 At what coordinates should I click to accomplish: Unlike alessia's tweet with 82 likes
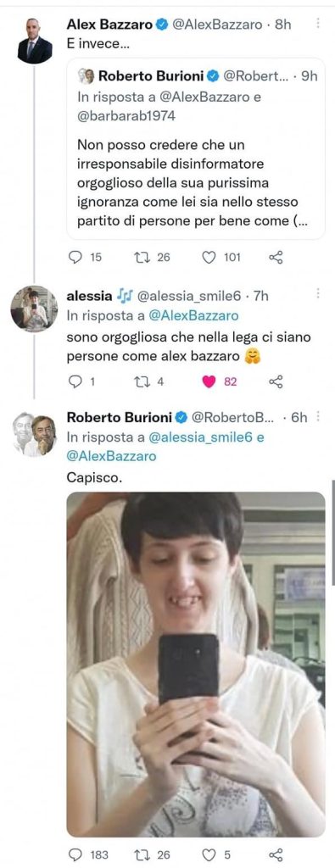pyautogui.click(x=220, y=381)
